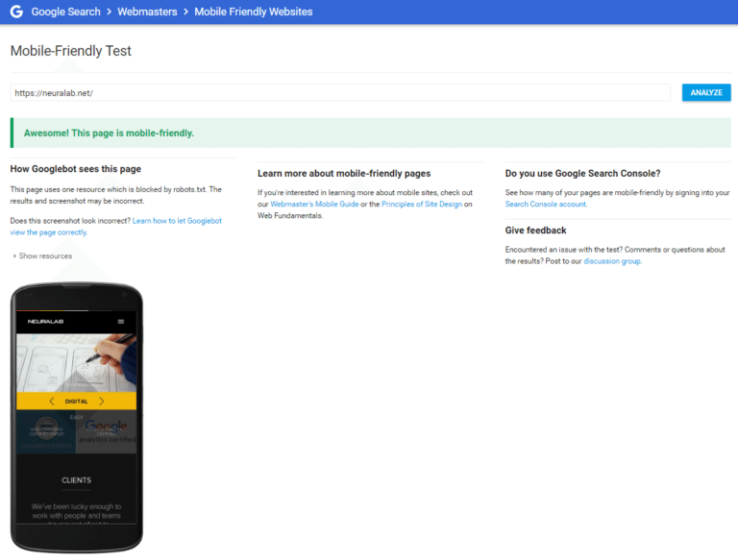Click the ANALYZE button

(706, 93)
